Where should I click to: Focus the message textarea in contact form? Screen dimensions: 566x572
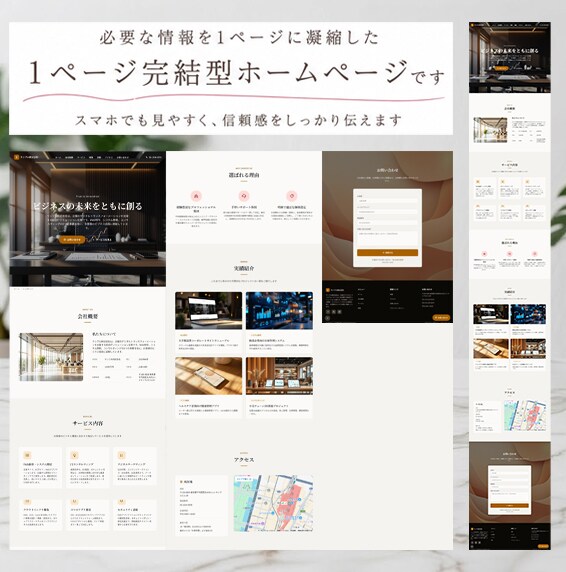[387, 238]
